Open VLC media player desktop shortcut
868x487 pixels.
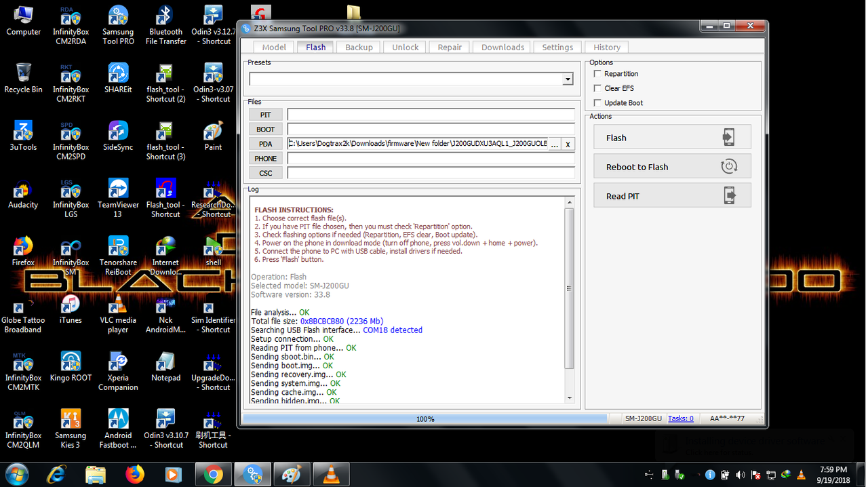click(118, 313)
